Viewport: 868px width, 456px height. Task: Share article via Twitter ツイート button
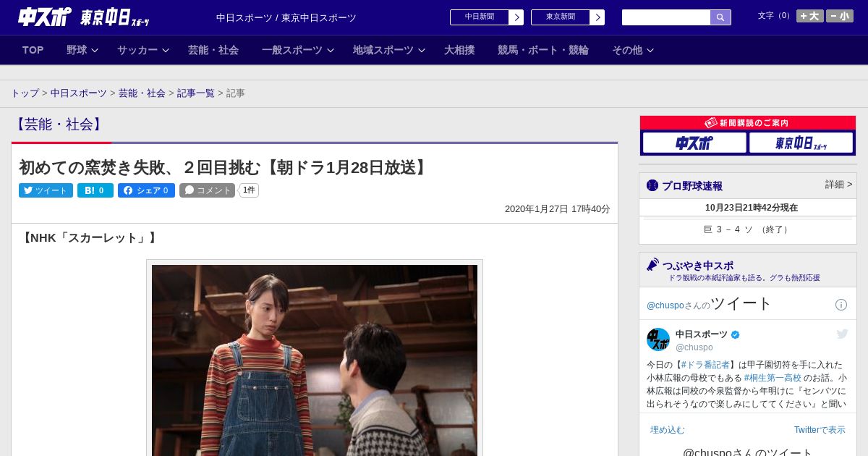46,190
